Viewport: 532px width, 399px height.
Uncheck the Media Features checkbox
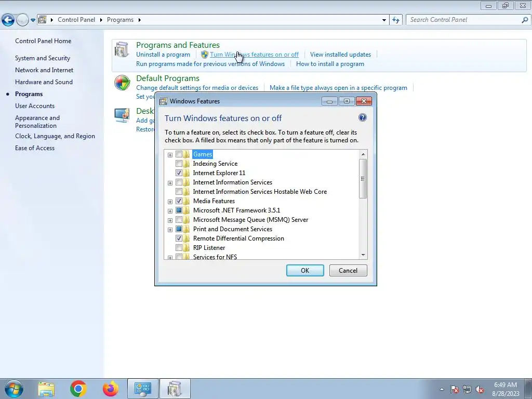[179, 201]
